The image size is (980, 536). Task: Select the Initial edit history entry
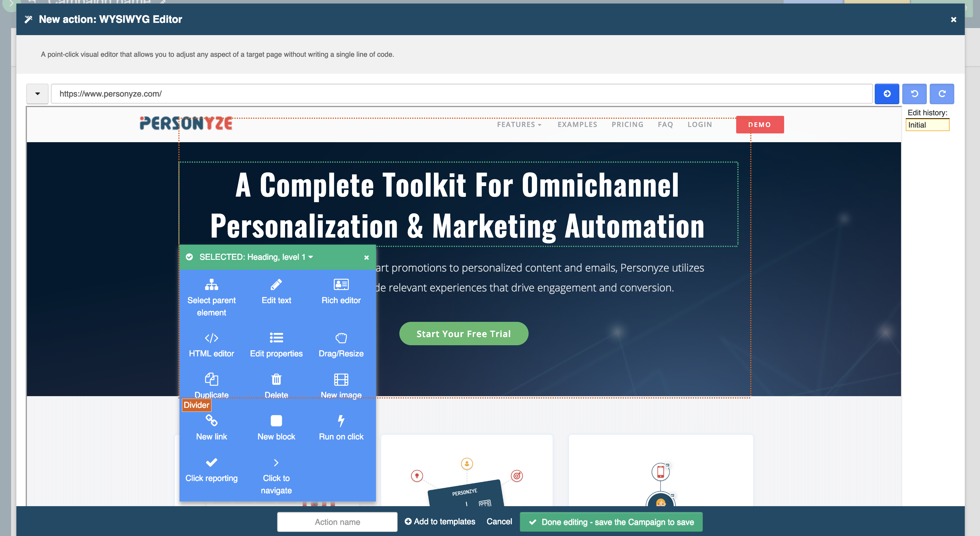[927, 125]
